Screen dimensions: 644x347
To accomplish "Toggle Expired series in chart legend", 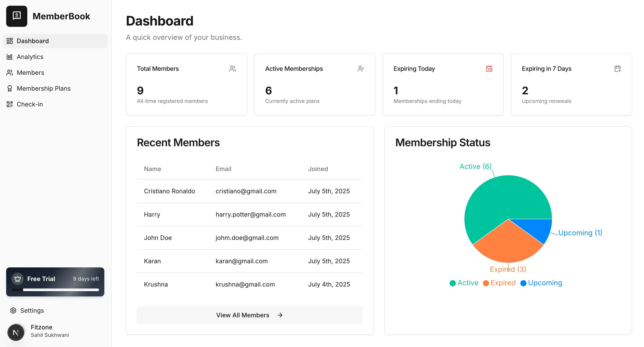I will point(499,283).
